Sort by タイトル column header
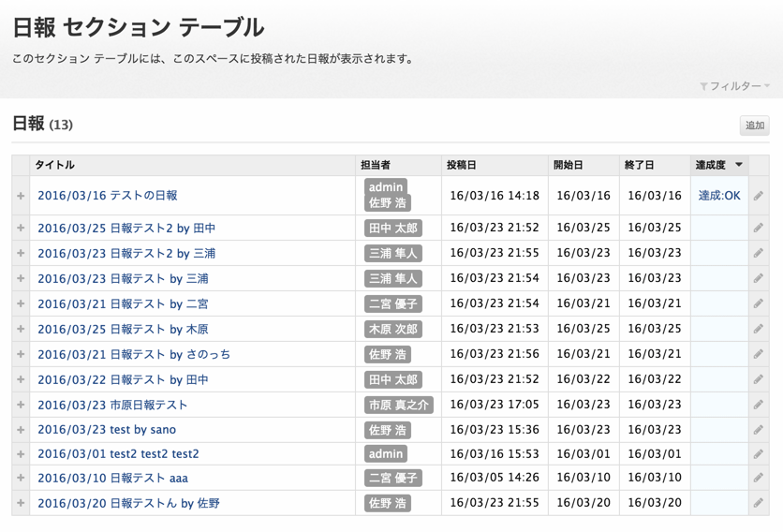 (54, 165)
